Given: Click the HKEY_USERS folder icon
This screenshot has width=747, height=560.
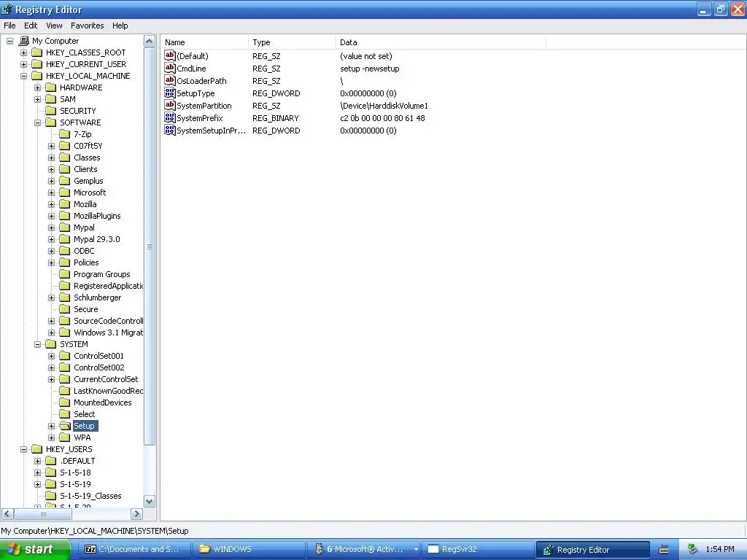Looking at the screenshot, I should point(36,449).
